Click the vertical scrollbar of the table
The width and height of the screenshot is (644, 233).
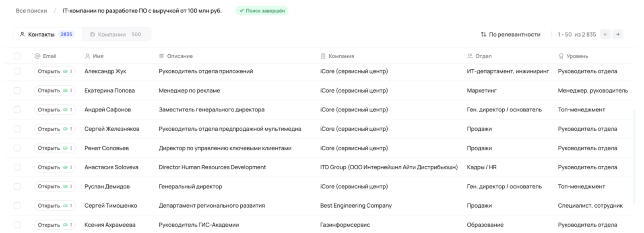[x=634, y=157]
